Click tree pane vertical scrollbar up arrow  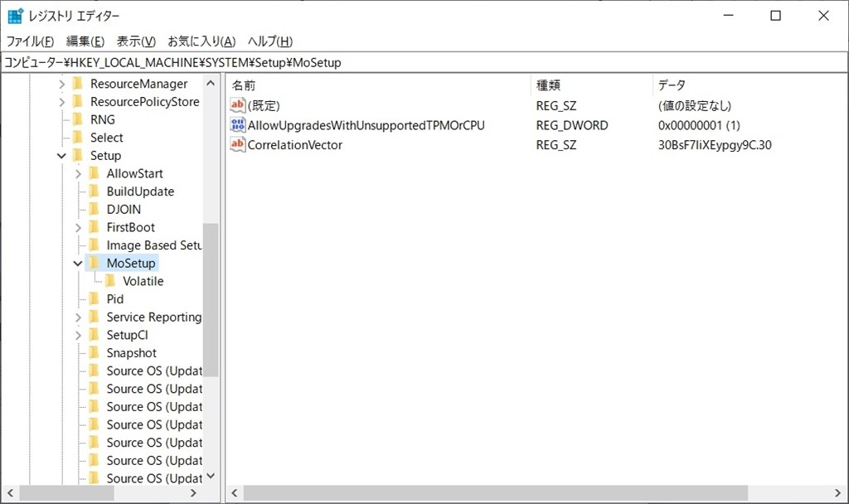point(211,83)
